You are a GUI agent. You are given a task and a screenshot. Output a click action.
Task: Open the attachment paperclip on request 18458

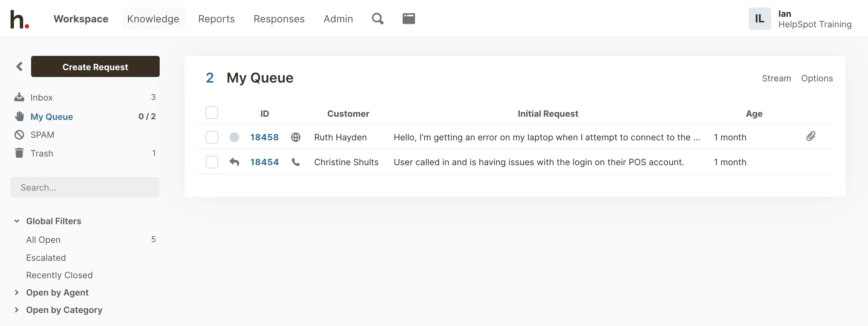click(811, 136)
